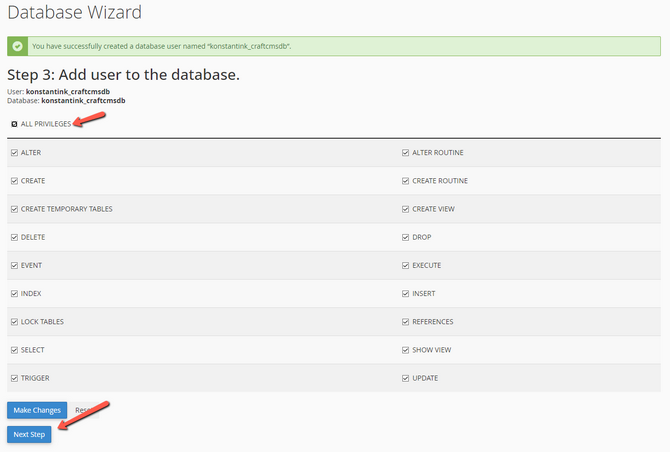Uncheck the DELETE privilege
Screen dimensions: 670x452
(14, 237)
